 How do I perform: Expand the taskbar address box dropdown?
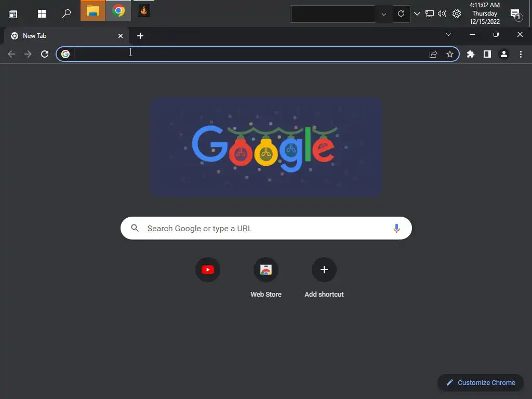pyautogui.click(x=384, y=14)
